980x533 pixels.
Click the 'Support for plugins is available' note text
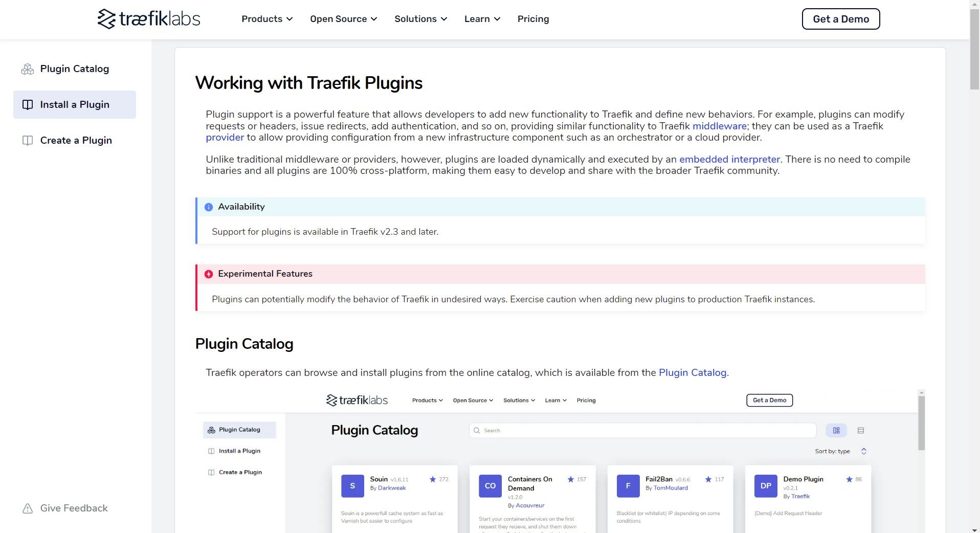325,232
